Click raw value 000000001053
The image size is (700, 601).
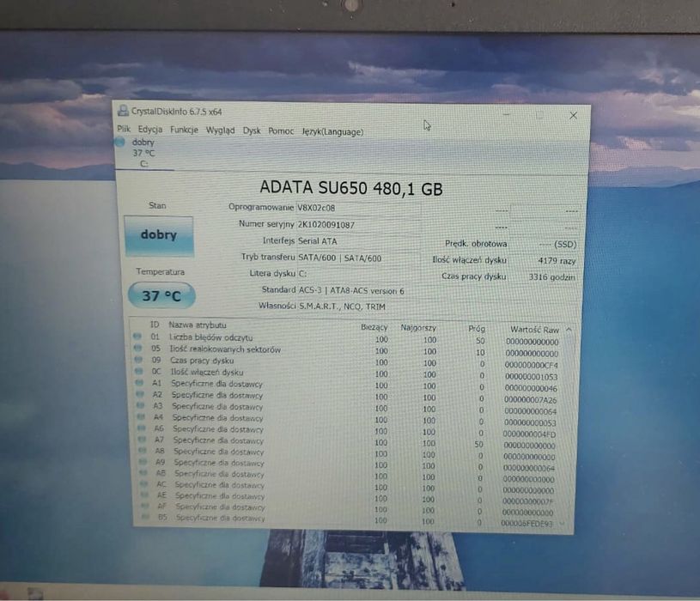(x=531, y=377)
